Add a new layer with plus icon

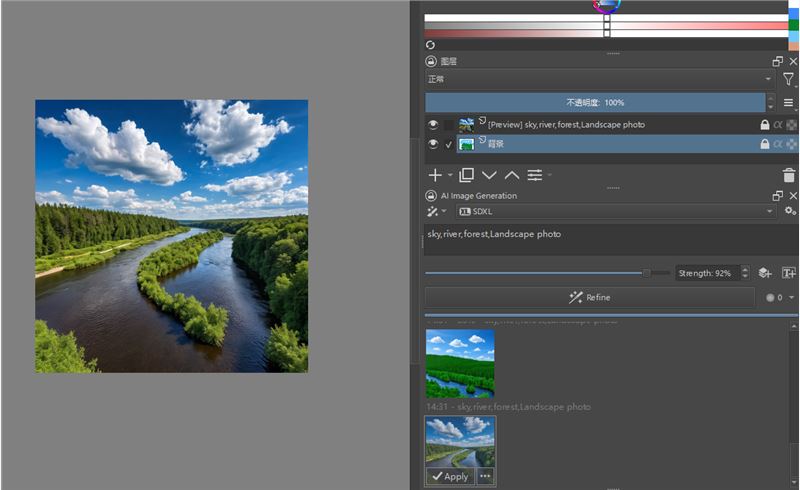pyautogui.click(x=435, y=176)
